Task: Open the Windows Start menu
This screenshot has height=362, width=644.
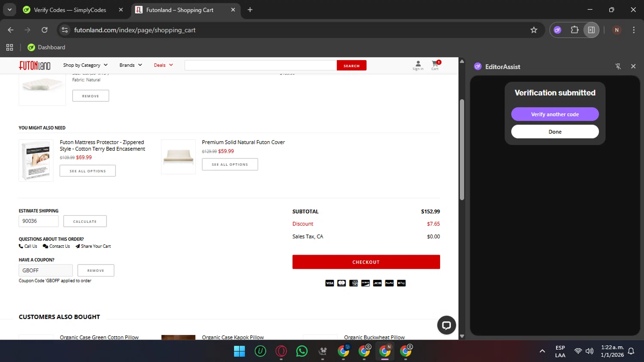Action: [x=239, y=351]
